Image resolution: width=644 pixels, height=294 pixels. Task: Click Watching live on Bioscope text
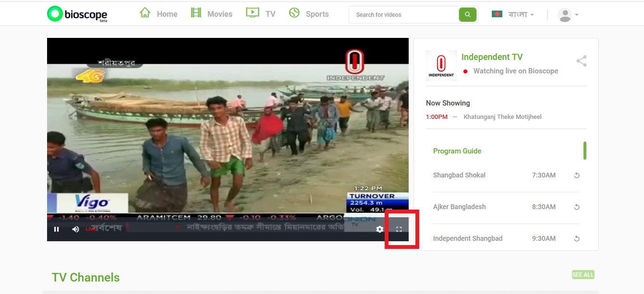(516, 71)
